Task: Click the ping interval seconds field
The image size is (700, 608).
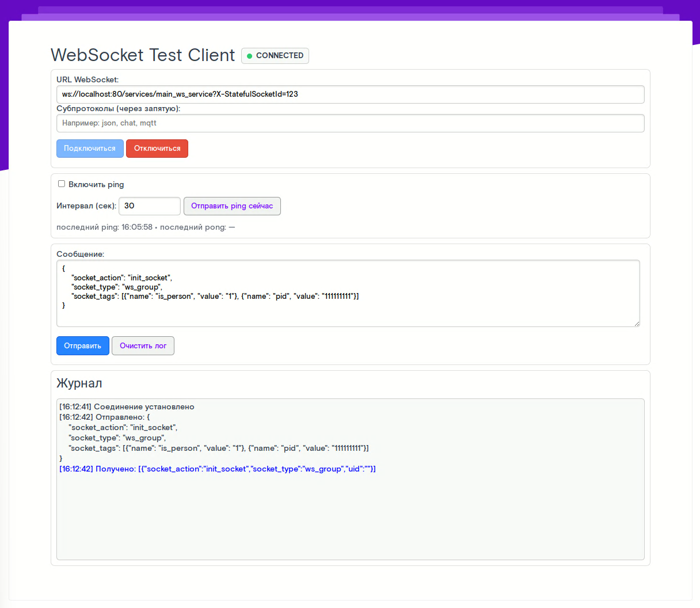Action: pos(150,206)
